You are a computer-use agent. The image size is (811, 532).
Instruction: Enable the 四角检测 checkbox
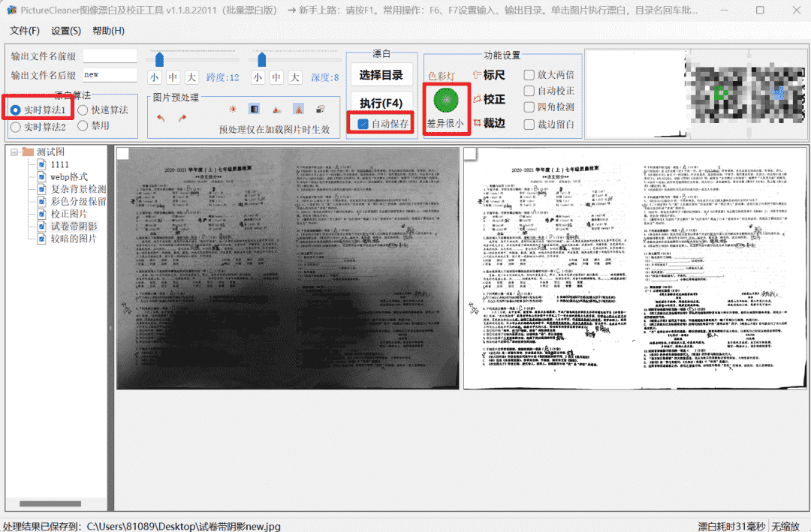(x=529, y=107)
